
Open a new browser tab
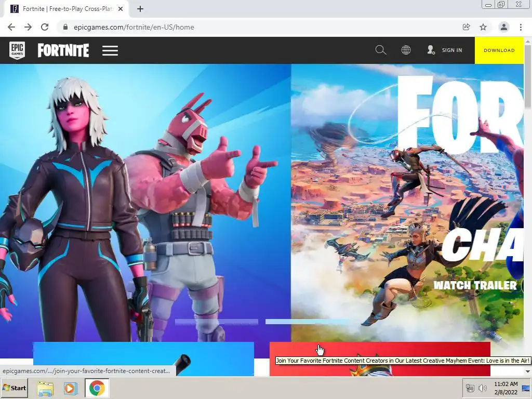click(140, 9)
